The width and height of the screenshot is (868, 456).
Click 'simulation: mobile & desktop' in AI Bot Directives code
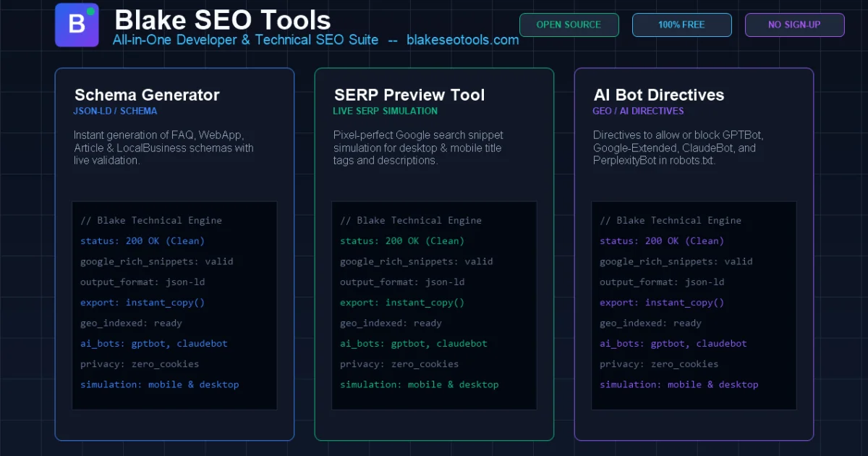679,384
